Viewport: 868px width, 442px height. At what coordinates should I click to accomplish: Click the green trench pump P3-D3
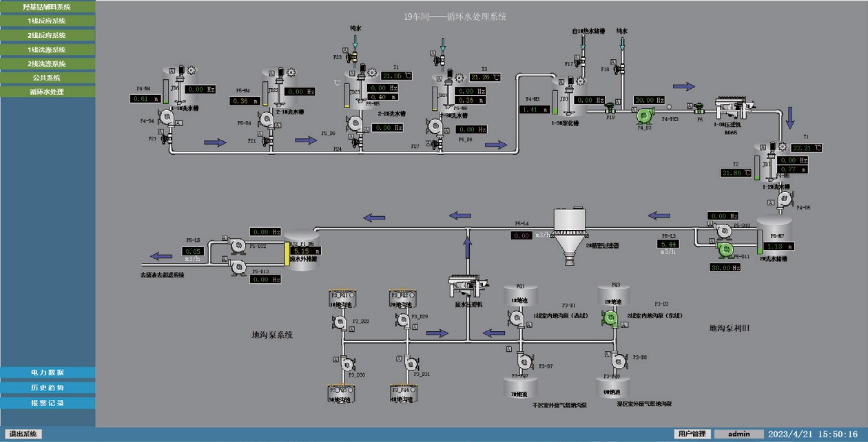(609, 317)
